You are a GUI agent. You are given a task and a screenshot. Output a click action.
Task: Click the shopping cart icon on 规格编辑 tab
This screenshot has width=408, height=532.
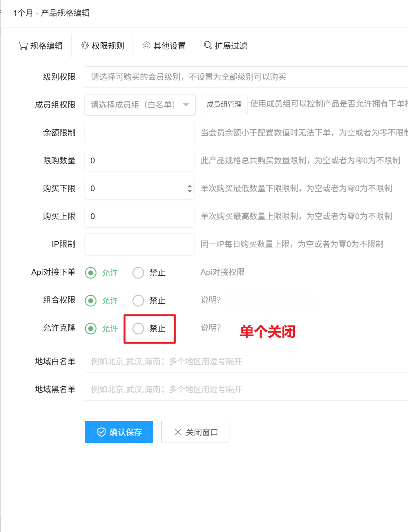23,46
